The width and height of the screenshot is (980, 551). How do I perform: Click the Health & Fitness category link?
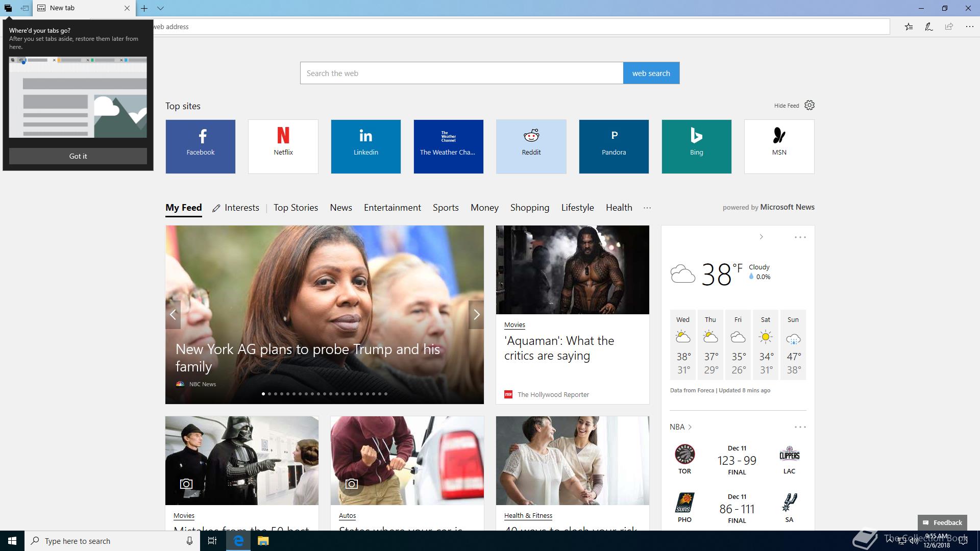[x=528, y=515]
